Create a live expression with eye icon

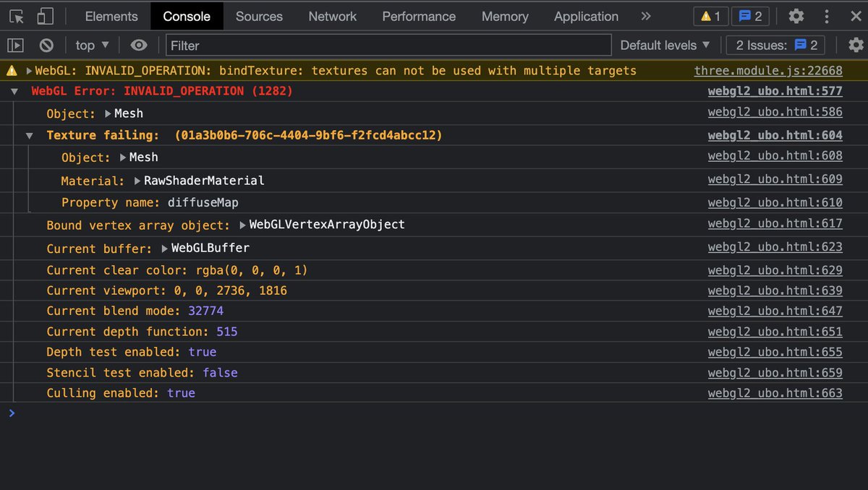click(139, 45)
